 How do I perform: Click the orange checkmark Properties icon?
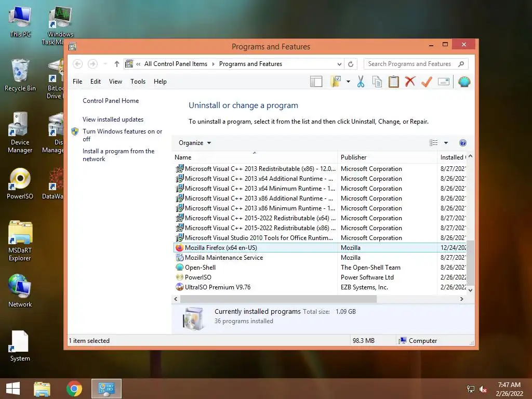coord(427,82)
